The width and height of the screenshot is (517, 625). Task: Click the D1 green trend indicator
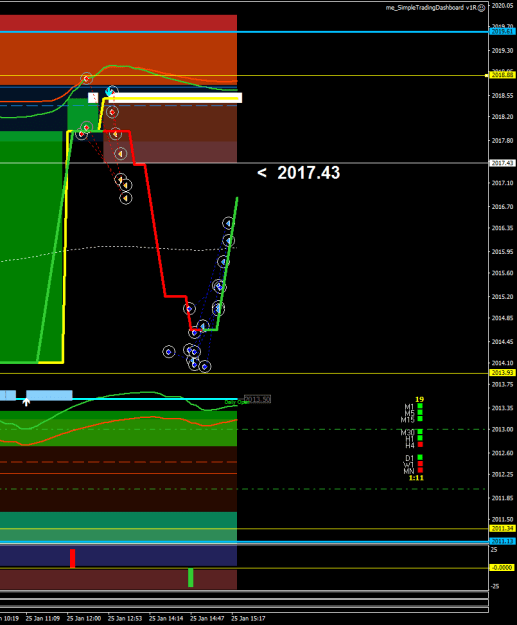pos(420,458)
